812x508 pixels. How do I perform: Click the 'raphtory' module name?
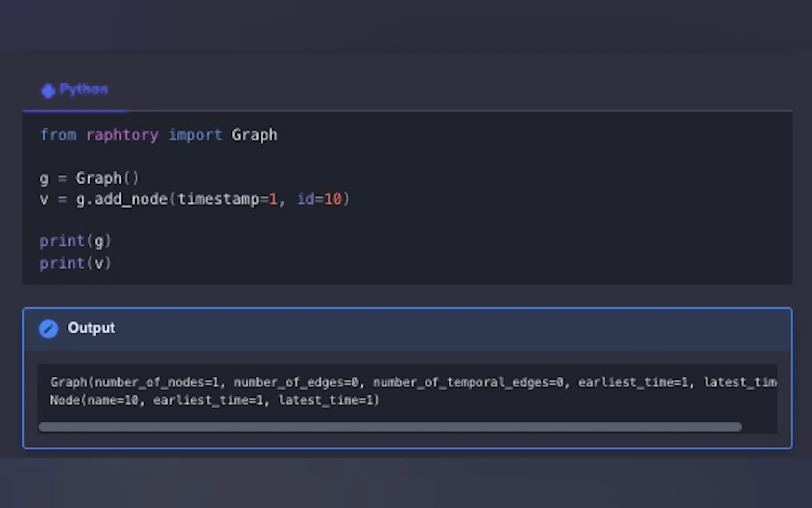[x=122, y=135]
